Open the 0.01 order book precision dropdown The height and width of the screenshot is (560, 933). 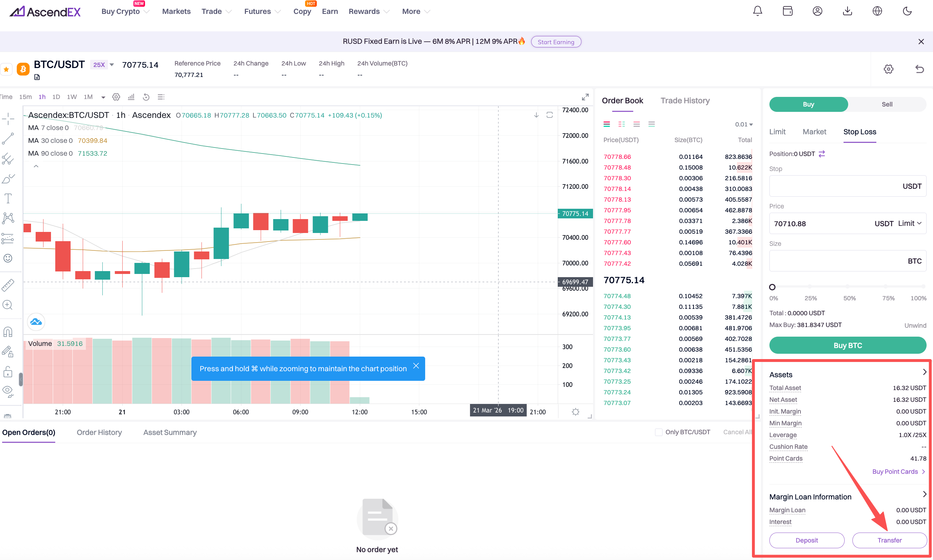click(743, 125)
